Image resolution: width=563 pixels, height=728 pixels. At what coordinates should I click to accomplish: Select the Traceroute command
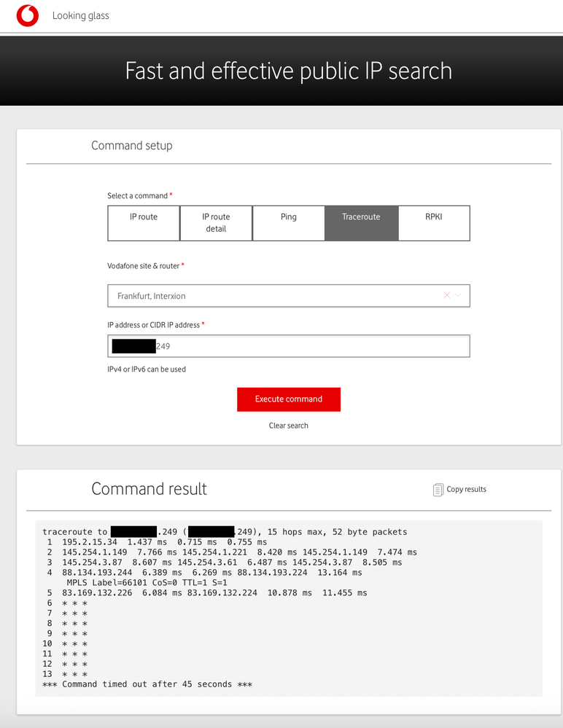[361, 223]
